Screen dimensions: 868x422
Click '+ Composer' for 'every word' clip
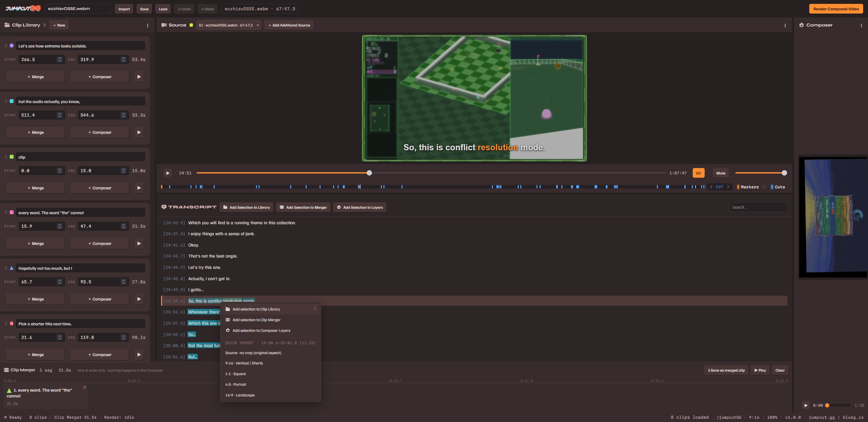(x=100, y=244)
